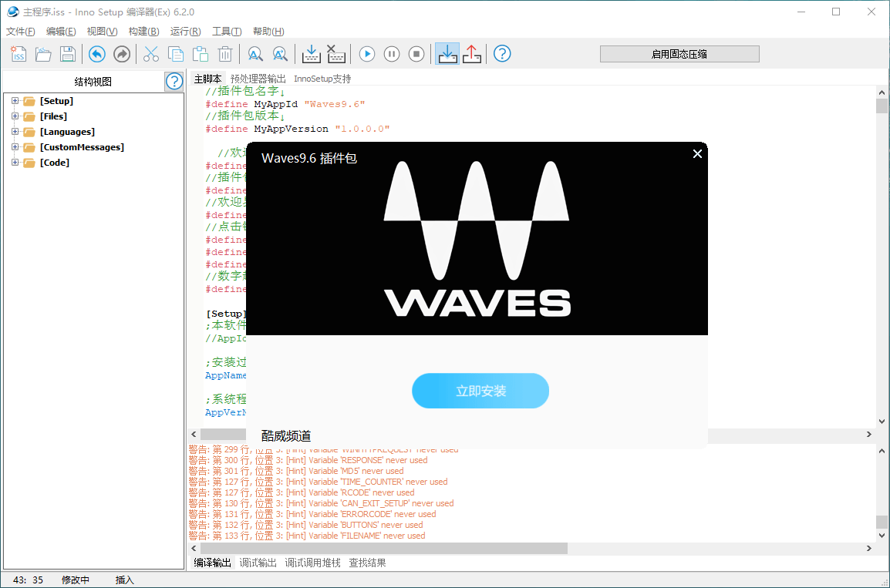Click the editor vertical scrollbar thumb
890x588 pixels.
click(882, 106)
